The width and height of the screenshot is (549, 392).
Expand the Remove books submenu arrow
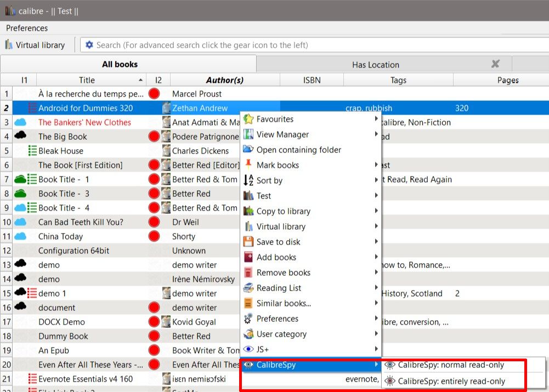pos(376,272)
